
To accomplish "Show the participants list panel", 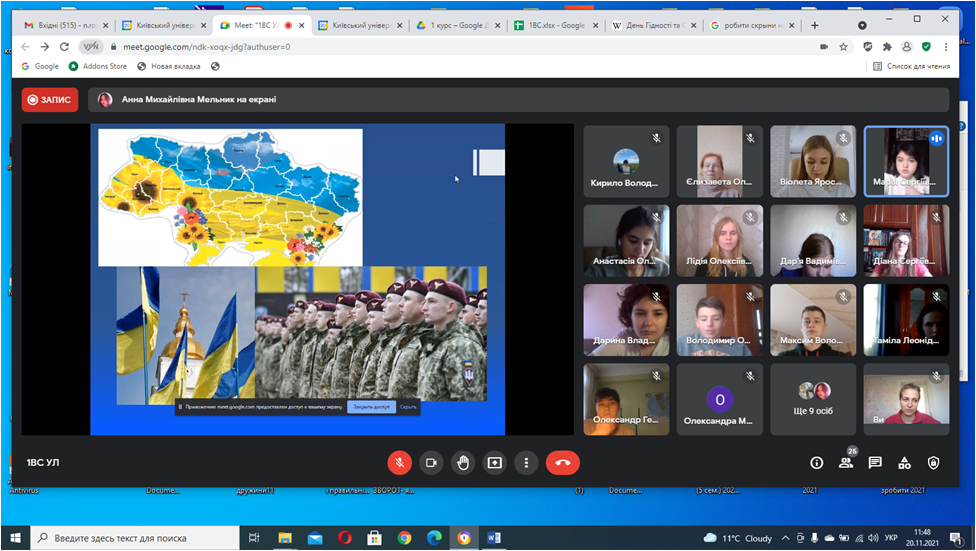I will [845, 463].
